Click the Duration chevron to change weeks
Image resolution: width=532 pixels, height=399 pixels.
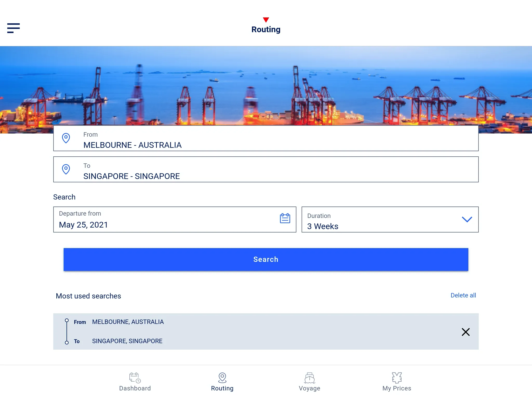[x=466, y=219]
